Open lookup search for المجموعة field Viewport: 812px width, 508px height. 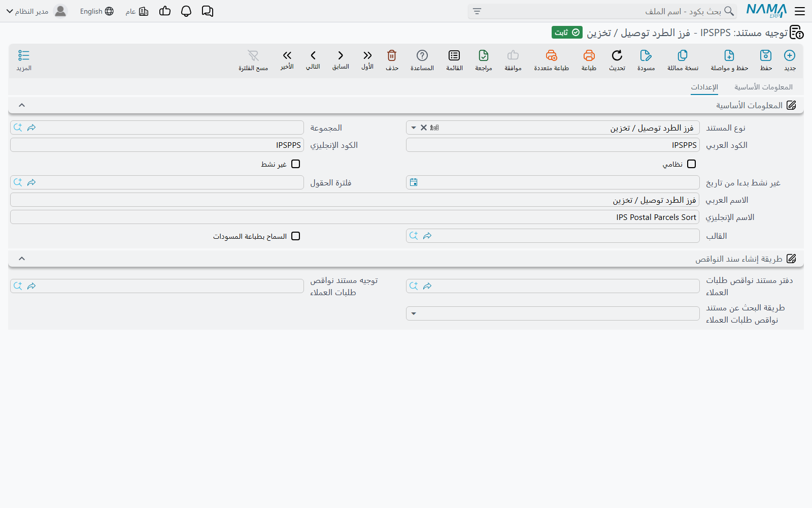click(x=18, y=128)
